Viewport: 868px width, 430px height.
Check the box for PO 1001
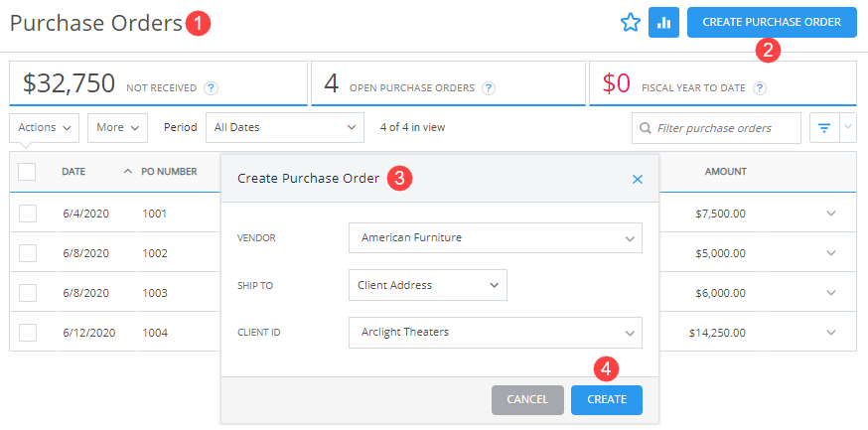click(x=28, y=214)
